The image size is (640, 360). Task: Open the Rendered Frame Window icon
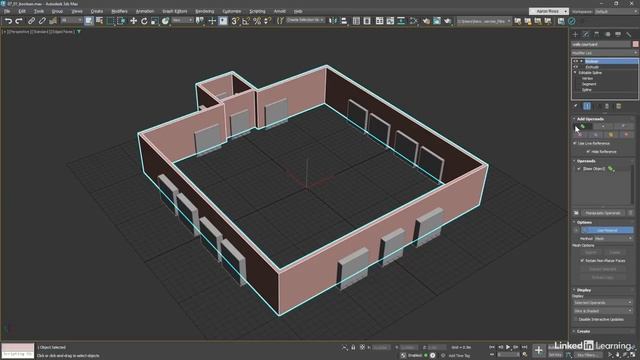click(x=437, y=21)
